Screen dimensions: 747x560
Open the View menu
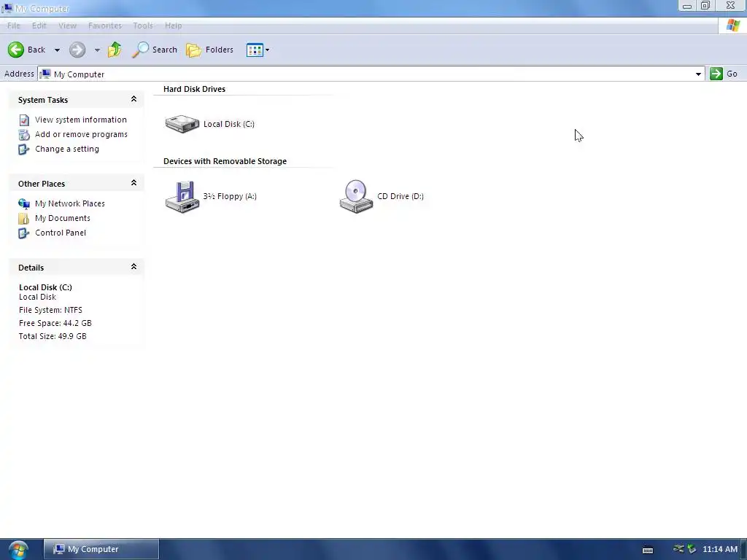click(67, 26)
